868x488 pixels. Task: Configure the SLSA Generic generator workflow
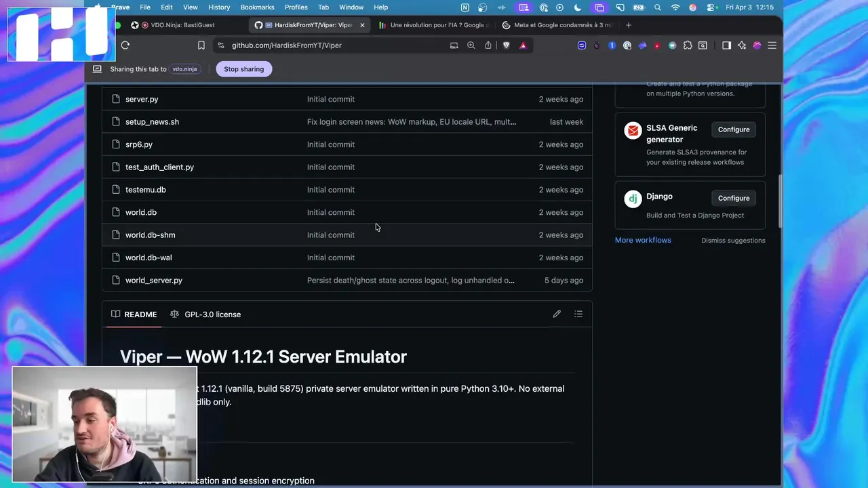tap(734, 129)
